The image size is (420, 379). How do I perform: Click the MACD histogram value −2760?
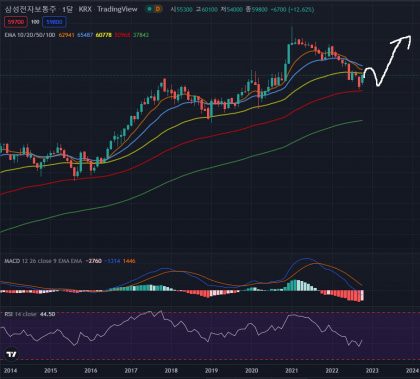pos(93,261)
